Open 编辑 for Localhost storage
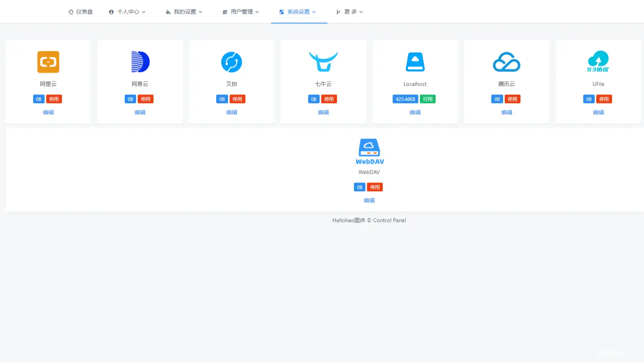The image size is (644, 363). pyautogui.click(x=415, y=113)
